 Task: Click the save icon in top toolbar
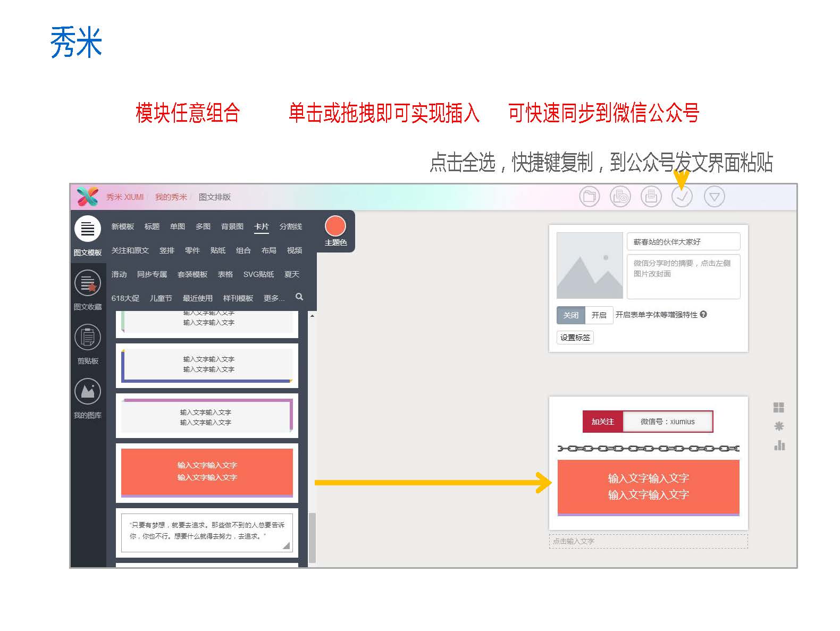click(651, 197)
